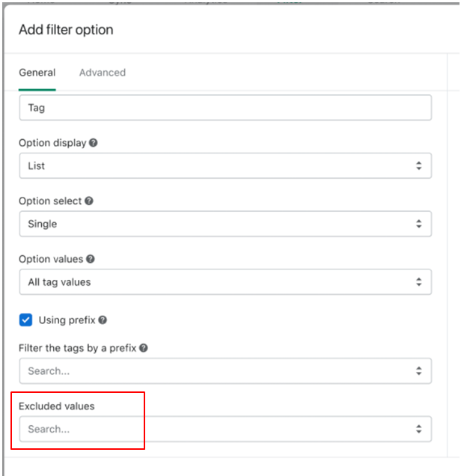The height and width of the screenshot is (476, 461).
Task: Click help icon for Filter tags by prefix
Action: pos(143,348)
